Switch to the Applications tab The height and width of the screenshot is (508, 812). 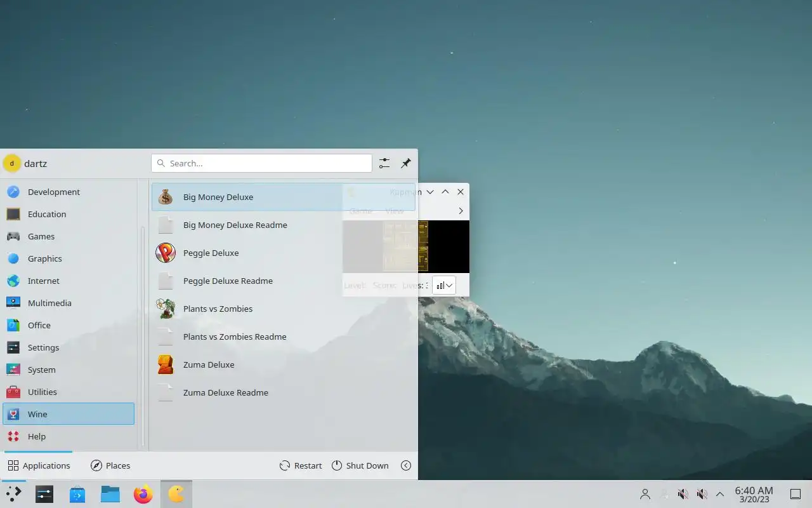(39, 465)
